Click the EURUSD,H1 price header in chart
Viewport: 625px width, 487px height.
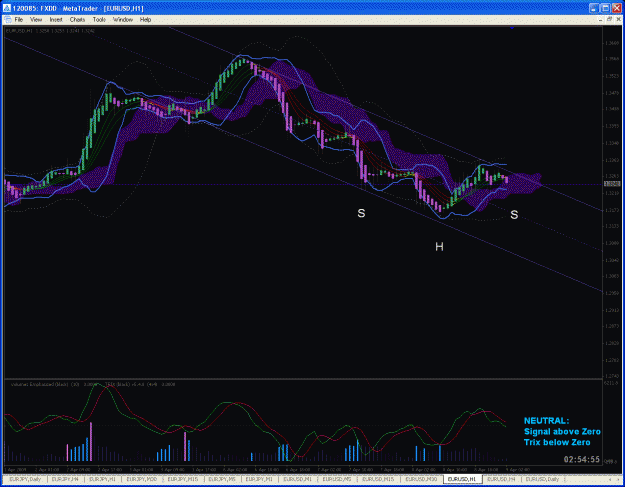point(50,31)
